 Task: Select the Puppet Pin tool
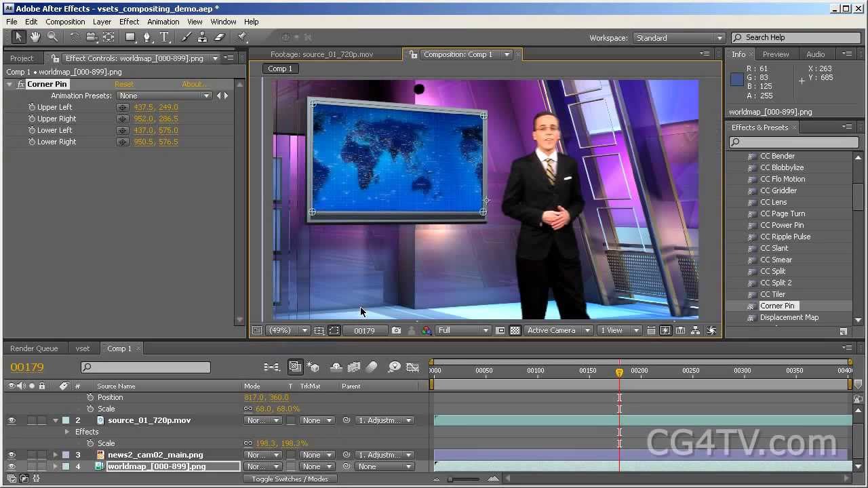pos(242,37)
